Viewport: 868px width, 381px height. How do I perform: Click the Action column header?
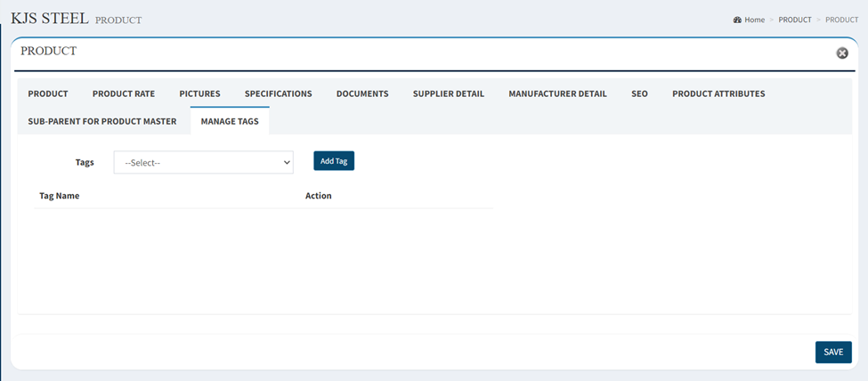pos(319,196)
